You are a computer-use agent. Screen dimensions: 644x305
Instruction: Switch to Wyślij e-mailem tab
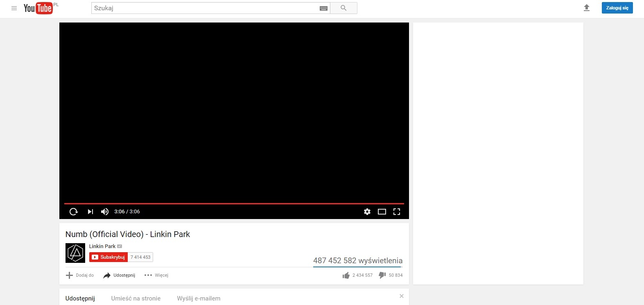pos(199,298)
